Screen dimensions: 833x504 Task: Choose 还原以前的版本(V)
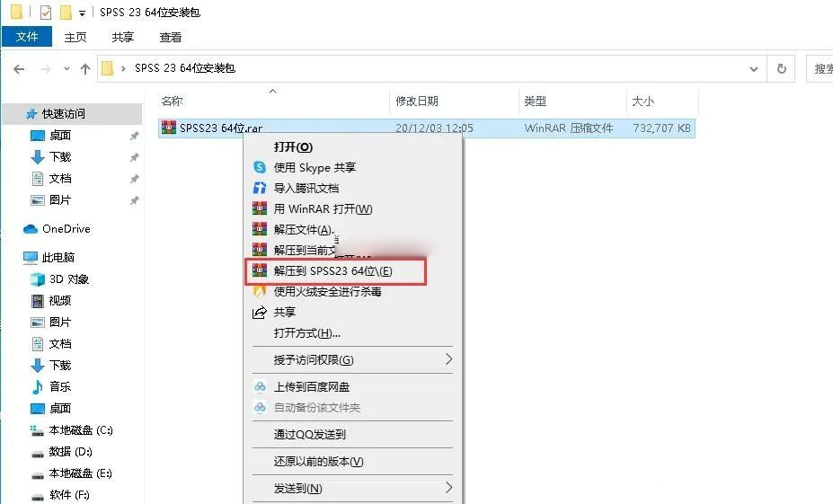353,462
